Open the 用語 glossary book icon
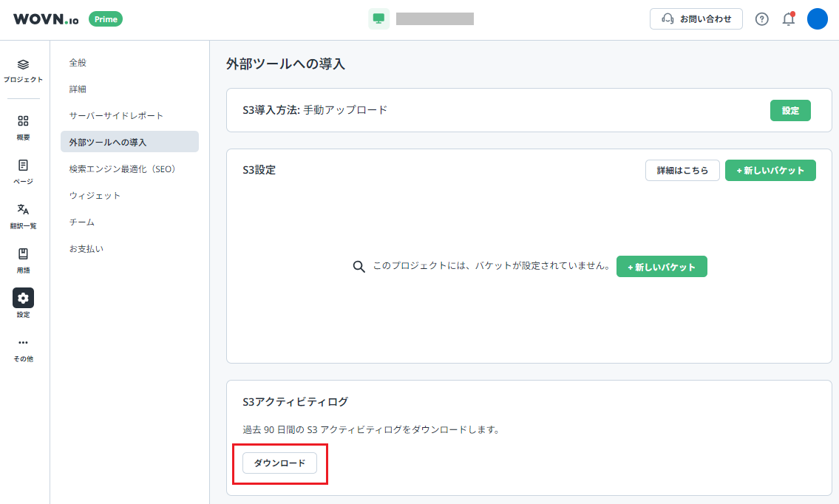 pyautogui.click(x=24, y=254)
